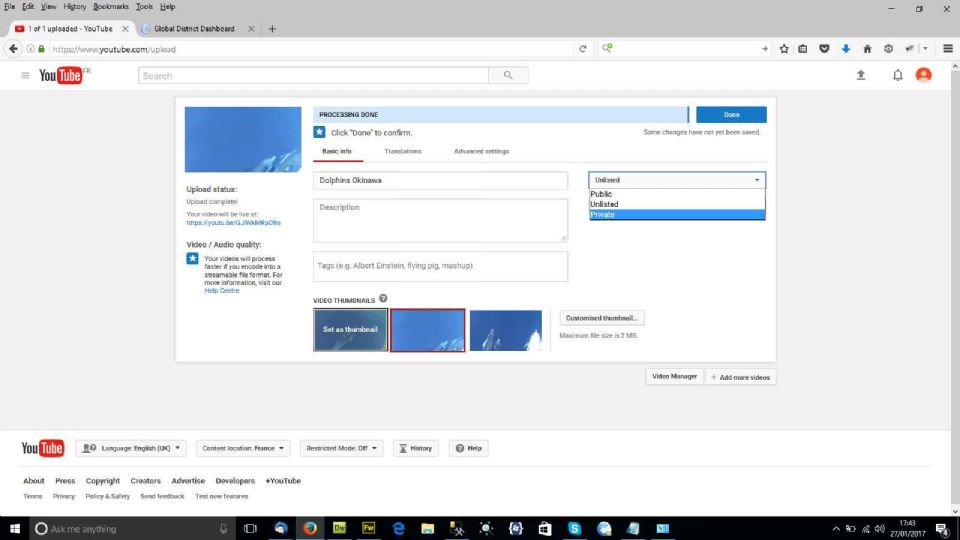This screenshot has height=540, width=960.
Task: Open the Pocket toolbar icon
Action: pyautogui.click(x=824, y=49)
